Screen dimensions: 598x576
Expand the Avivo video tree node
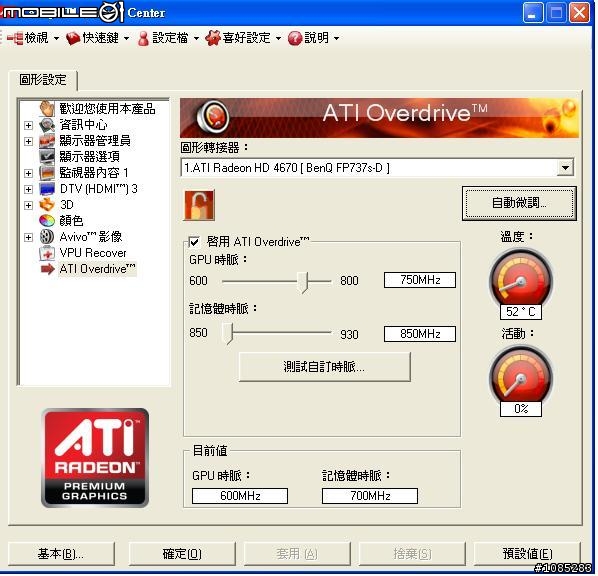[x=28, y=237]
